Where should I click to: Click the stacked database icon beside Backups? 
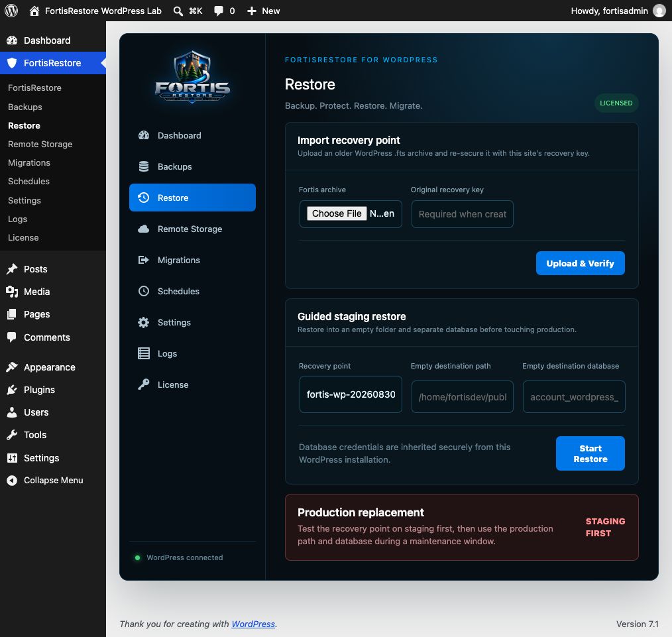pyautogui.click(x=144, y=166)
